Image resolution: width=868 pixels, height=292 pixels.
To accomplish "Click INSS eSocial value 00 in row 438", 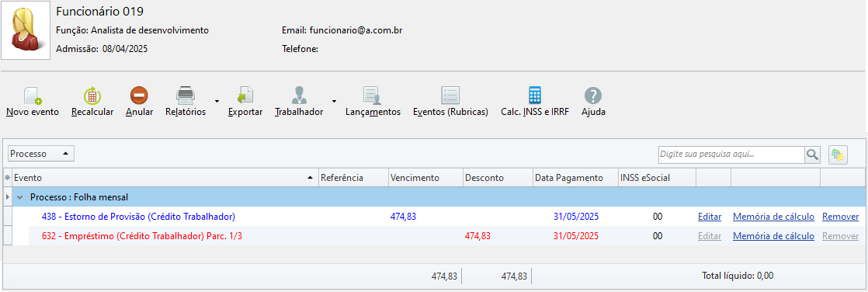I will (x=657, y=217).
